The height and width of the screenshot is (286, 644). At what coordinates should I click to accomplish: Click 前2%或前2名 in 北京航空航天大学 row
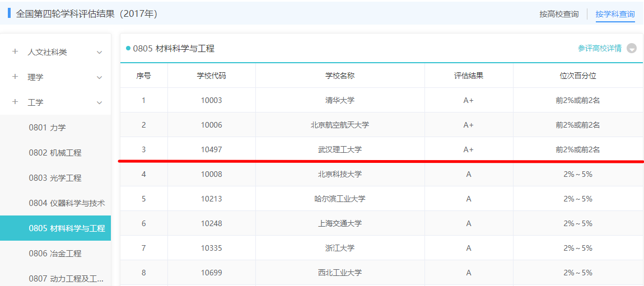click(x=578, y=125)
